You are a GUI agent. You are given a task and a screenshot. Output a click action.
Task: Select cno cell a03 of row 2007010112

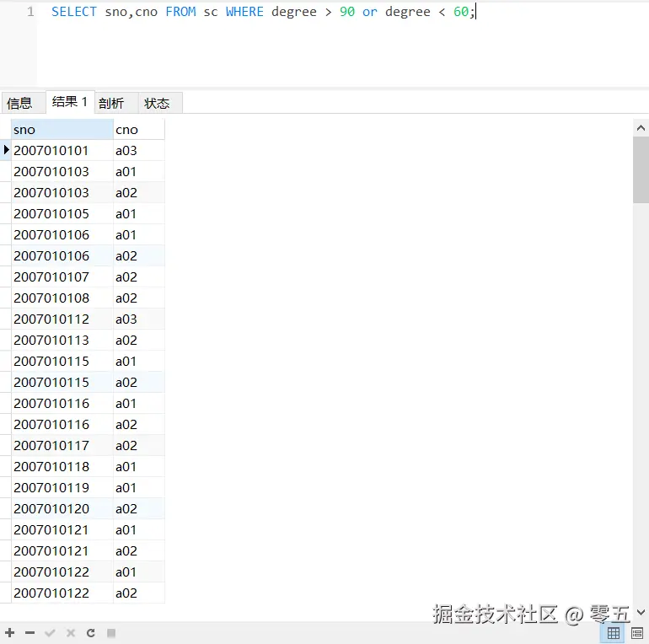click(139, 319)
